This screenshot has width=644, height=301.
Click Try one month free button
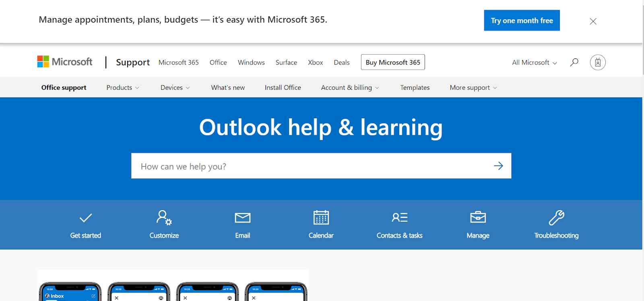tap(522, 20)
